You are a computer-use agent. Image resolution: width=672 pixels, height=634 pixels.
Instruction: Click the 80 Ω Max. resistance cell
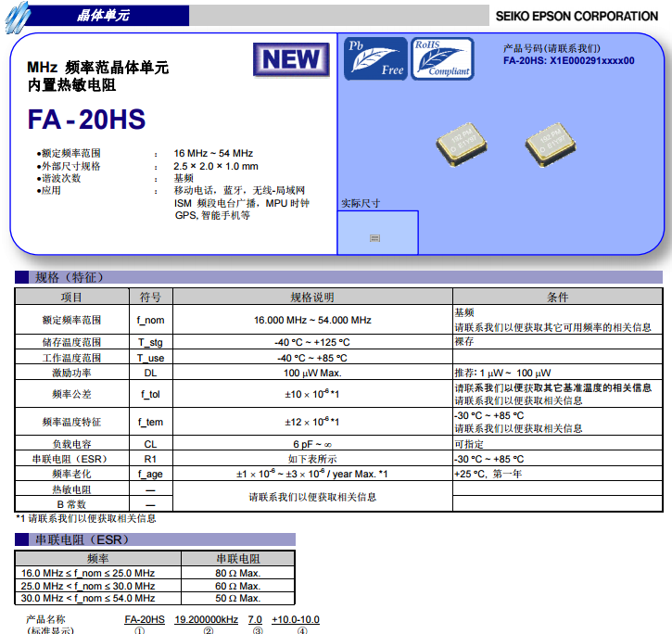click(238, 573)
